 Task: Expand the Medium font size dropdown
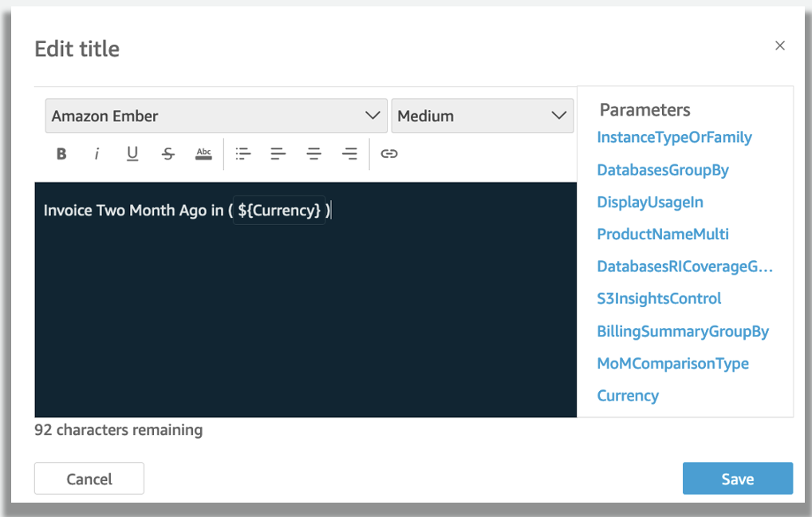[x=482, y=116]
